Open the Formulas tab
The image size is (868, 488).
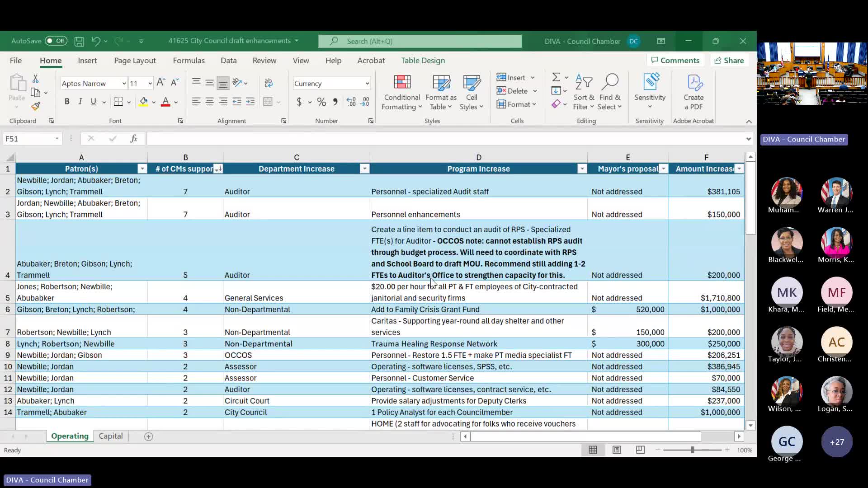[x=189, y=61]
